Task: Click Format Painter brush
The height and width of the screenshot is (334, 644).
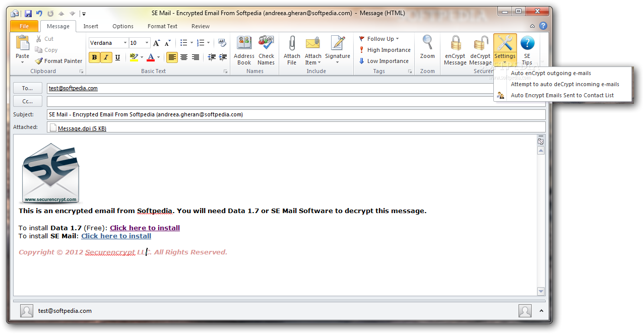Action: 58,61
